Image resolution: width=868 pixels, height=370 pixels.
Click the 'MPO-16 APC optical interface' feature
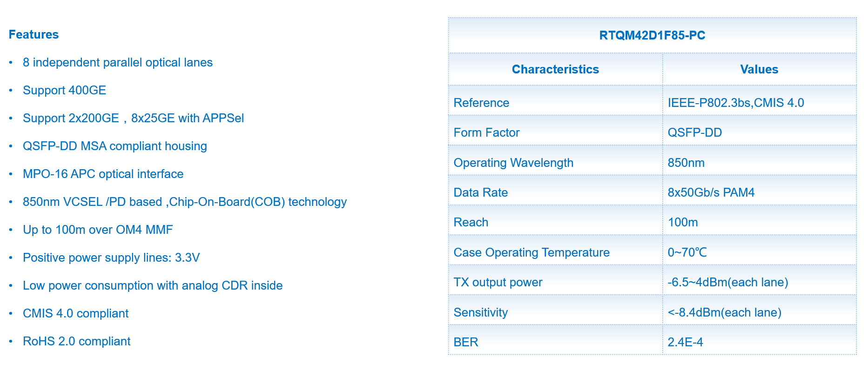point(103,174)
